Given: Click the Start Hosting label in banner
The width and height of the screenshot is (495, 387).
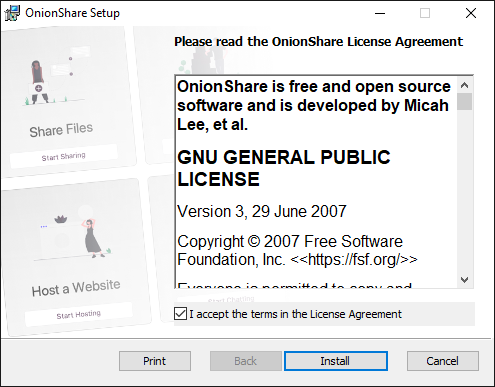Looking at the screenshot, I should coord(78,314).
